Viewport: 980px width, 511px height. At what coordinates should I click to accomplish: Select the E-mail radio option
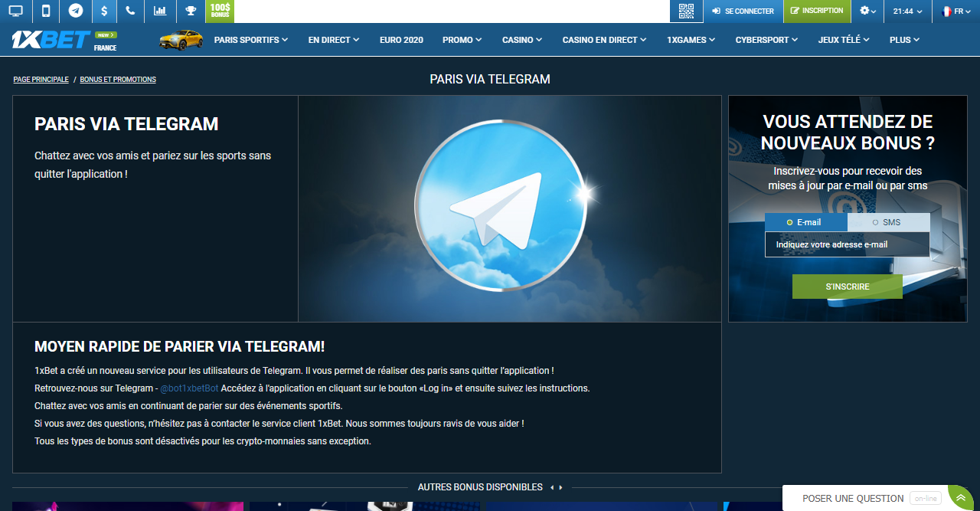coord(806,222)
